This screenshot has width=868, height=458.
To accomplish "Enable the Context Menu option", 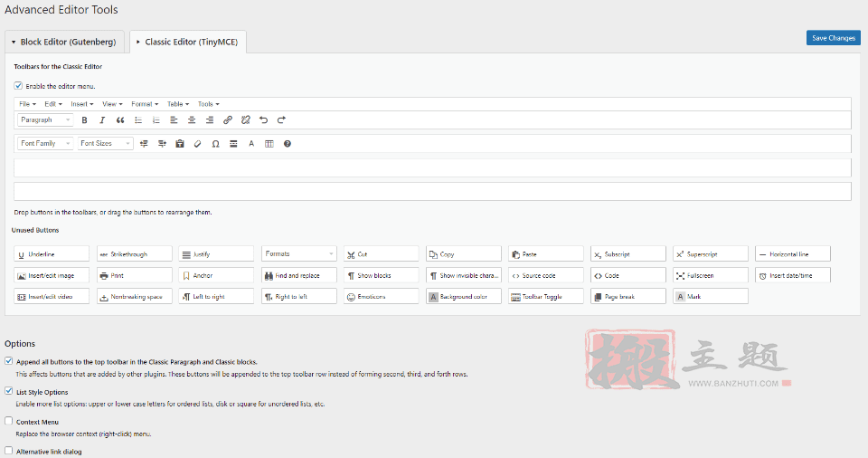I will (x=9, y=421).
